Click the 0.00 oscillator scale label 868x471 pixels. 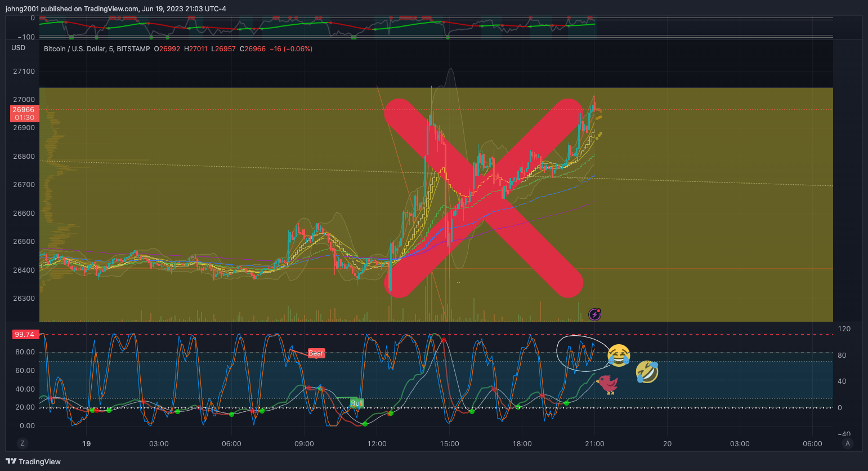click(27, 426)
